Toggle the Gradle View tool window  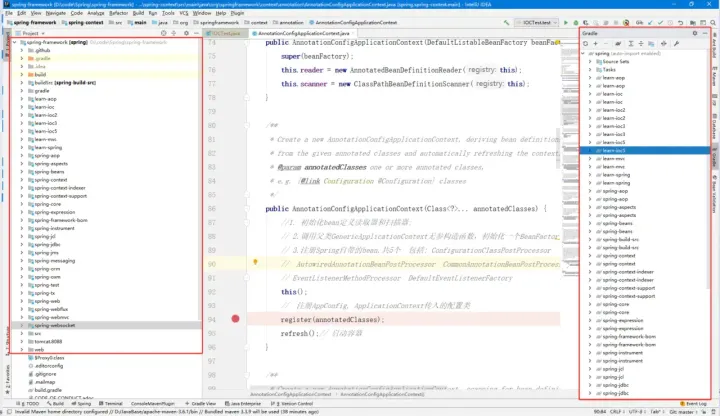point(201,404)
